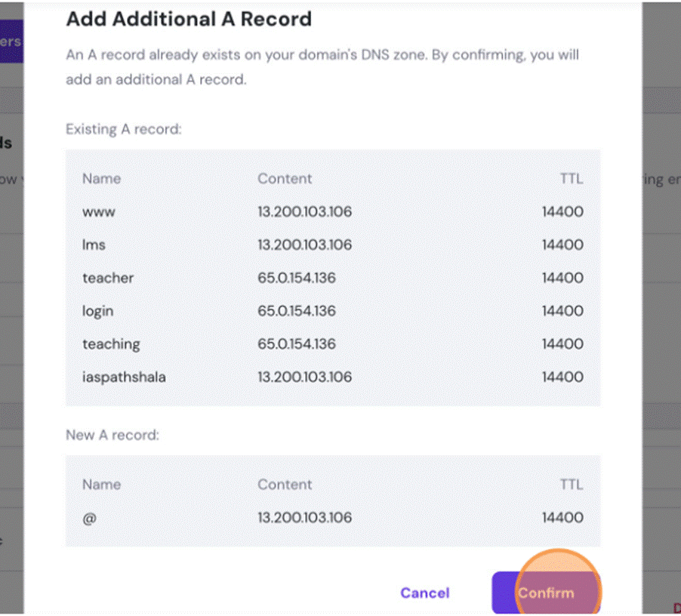
Task: Click the Cancel link
Action: click(424, 593)
